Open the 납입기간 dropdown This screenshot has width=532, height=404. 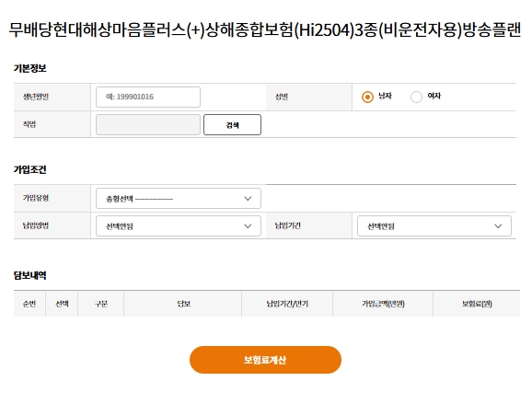434,225
